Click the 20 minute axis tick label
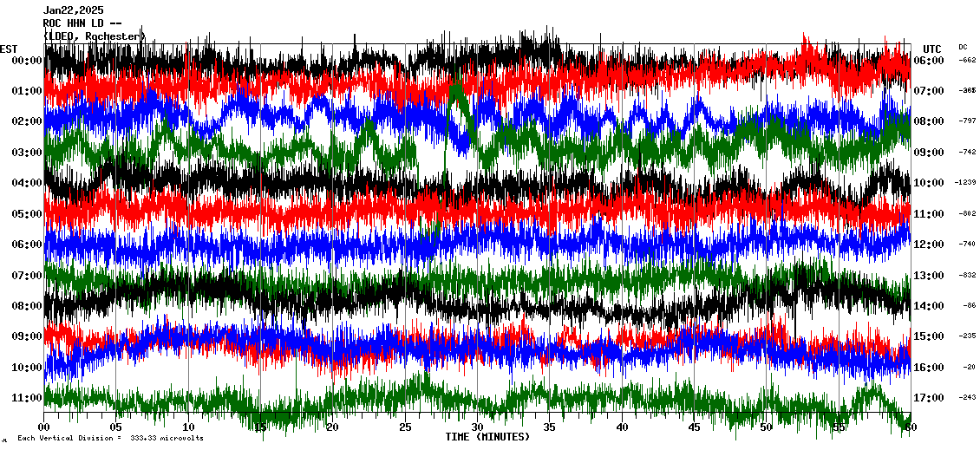This screenshot has width=980, height=450. pyautogui.click(x=332, y=428)
